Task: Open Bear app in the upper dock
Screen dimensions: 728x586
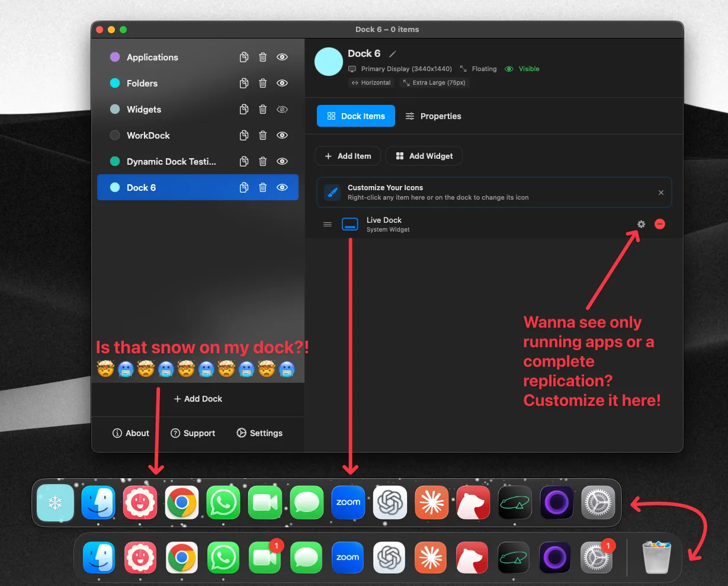Action: tap(473, 503)
